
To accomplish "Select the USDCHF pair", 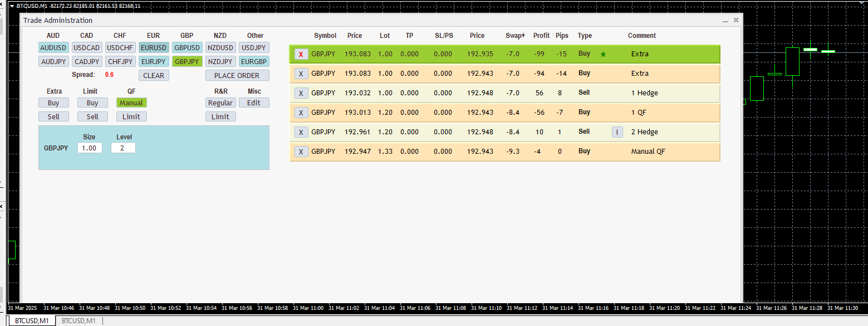I will point(120,47).
